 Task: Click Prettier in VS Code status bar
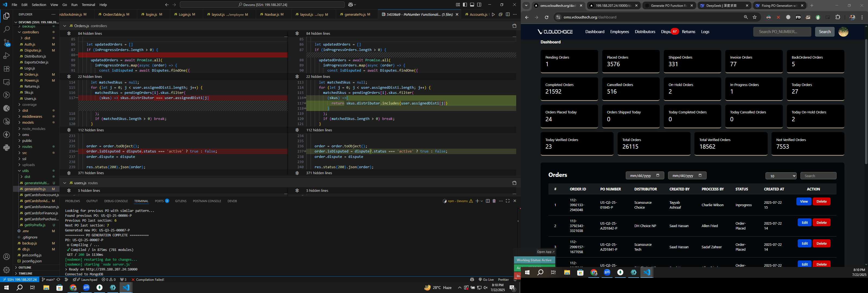pyautogui.click(x=503, y=279)
